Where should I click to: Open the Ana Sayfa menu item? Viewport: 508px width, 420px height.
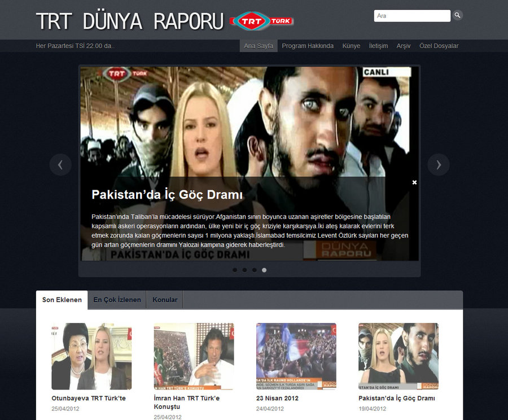[x=259, y=46]
